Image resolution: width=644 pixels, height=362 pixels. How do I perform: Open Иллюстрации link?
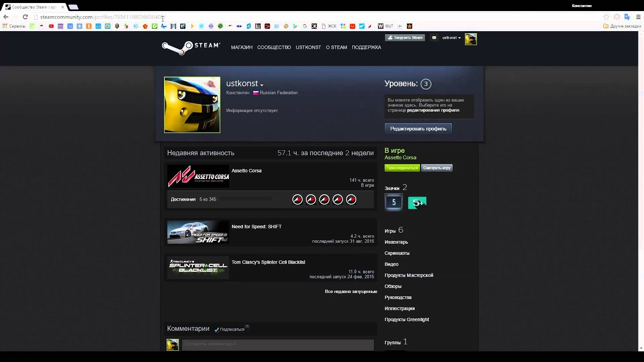tap(399, 309)
